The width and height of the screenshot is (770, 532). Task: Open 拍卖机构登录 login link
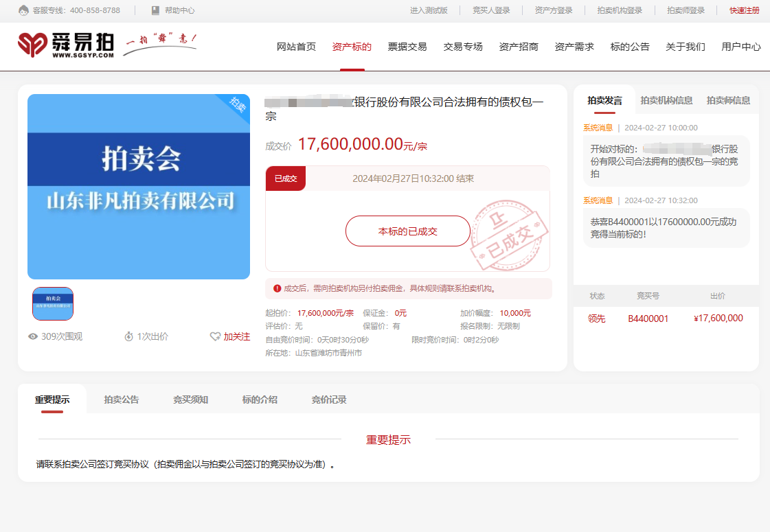[x=620, y=10]
